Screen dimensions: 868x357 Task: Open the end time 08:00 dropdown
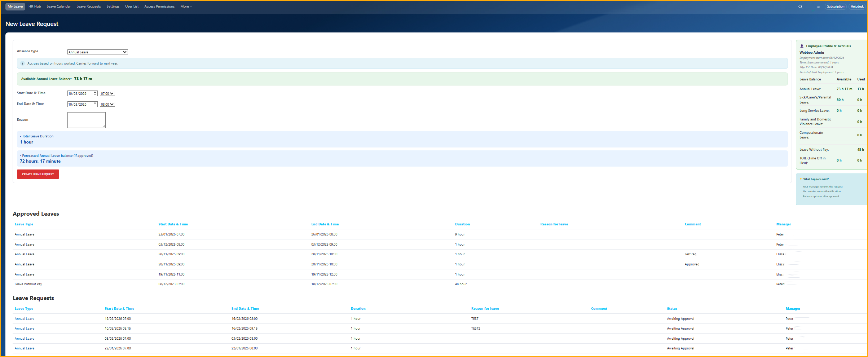tap(107, 105)
